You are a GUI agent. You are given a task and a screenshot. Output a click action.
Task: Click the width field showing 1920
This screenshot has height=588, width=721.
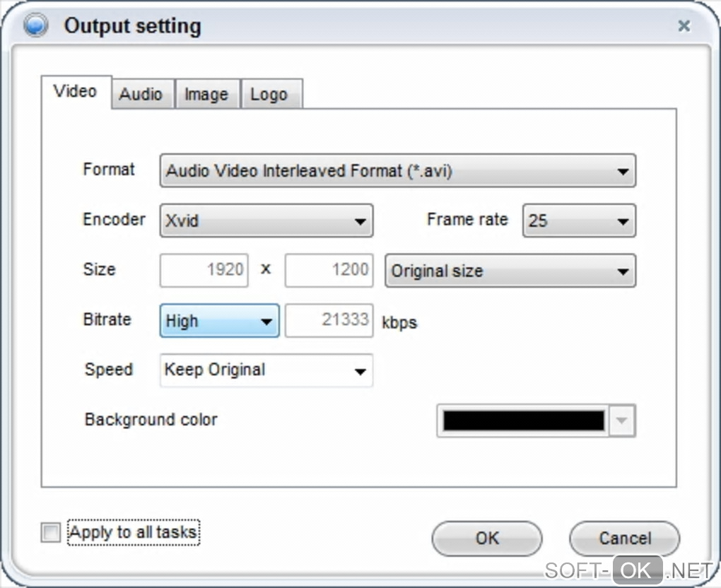[x=204, y=270]
